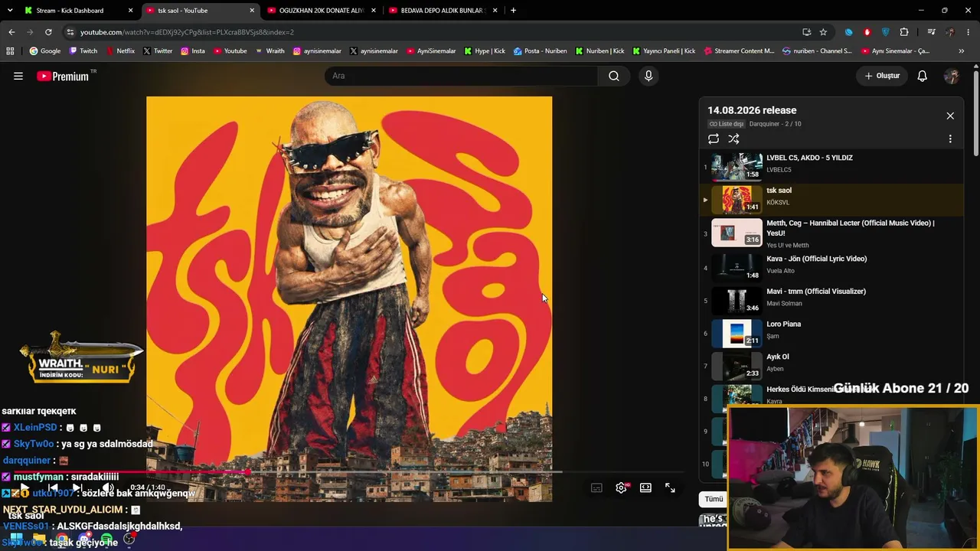The image size is (980, 551).
Task: Open the red hand ad-blocker extension
Action: pos(867,32)
